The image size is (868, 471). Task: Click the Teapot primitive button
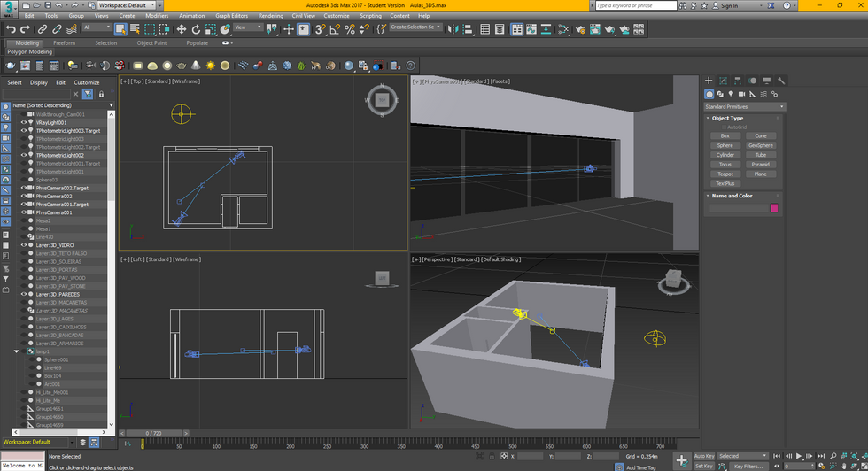(725, 174)
